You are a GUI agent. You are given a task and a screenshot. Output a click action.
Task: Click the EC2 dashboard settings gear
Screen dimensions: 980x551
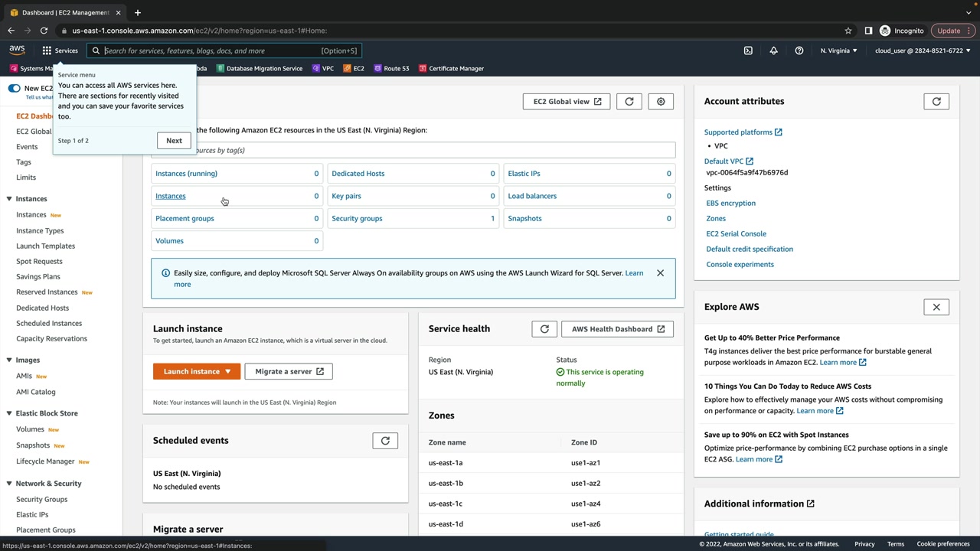[661, 101]
